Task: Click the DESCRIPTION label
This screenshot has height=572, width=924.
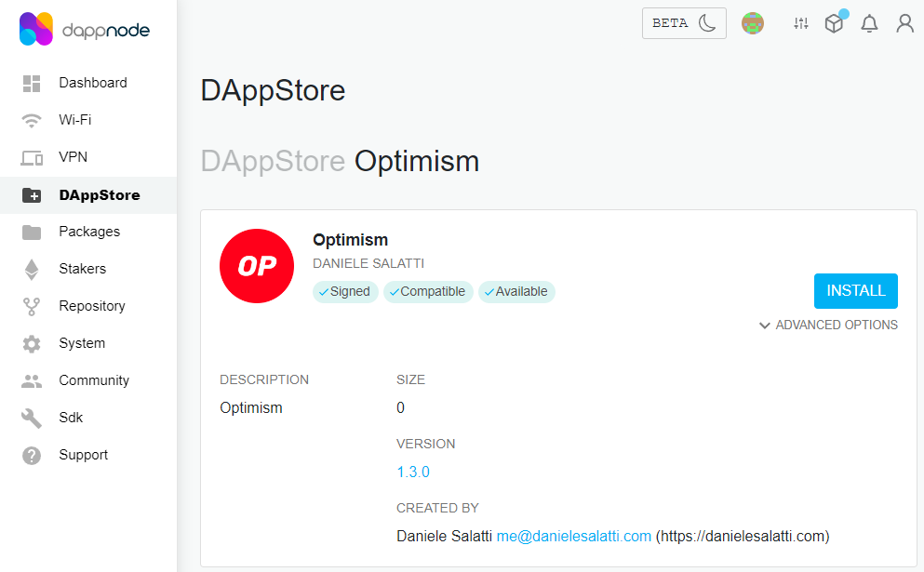Action: pyautogui.click(x=264, y=380)
